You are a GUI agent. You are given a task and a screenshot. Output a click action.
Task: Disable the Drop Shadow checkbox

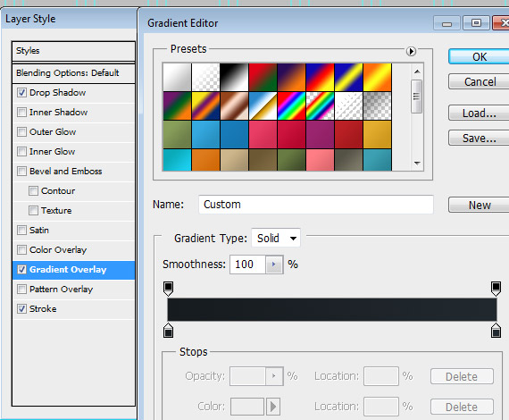coord(21,93)
